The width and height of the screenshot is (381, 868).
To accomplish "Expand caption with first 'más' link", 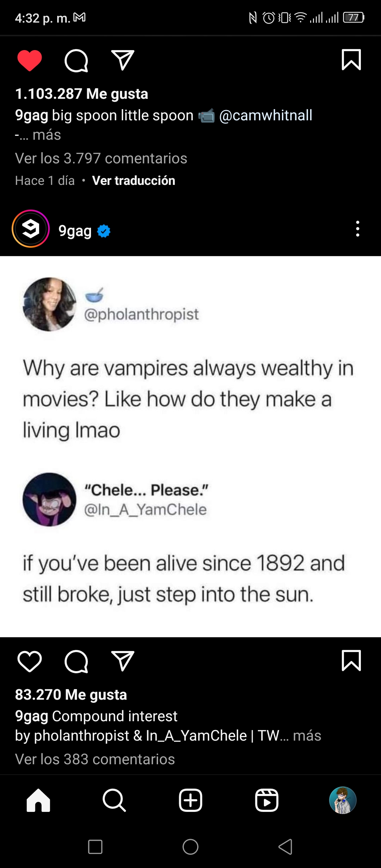I will coord(47,135).
